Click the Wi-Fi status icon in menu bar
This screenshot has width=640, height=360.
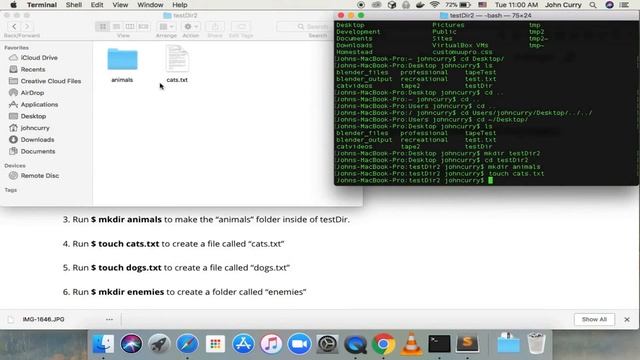(435, 5)
